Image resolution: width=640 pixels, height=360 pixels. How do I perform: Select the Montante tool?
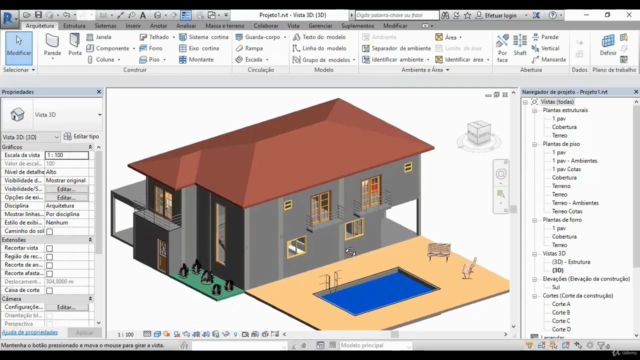(196, 60)
